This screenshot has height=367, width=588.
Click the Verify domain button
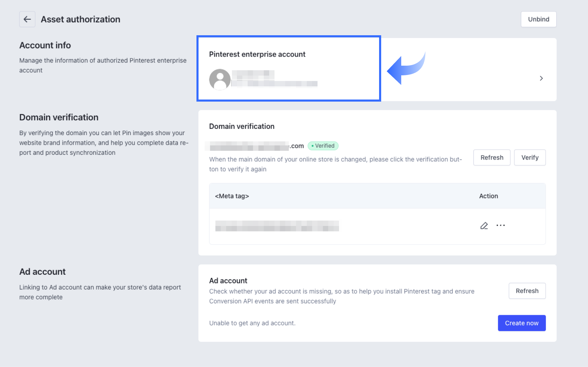530,158
